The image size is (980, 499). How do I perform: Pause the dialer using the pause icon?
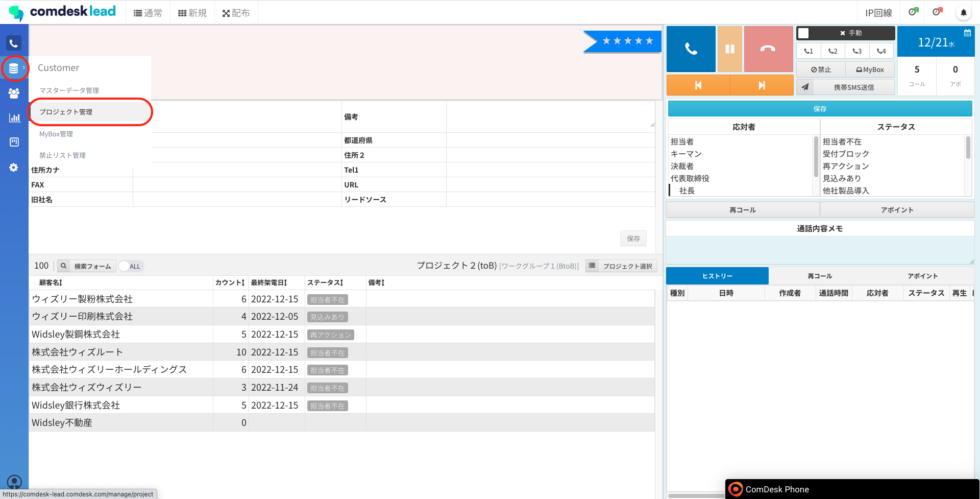(729, 49)
